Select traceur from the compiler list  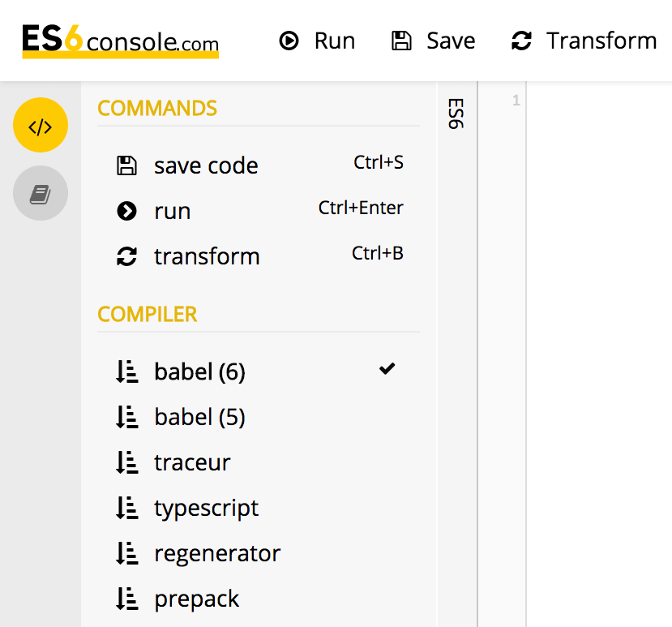tap(192, 462)
